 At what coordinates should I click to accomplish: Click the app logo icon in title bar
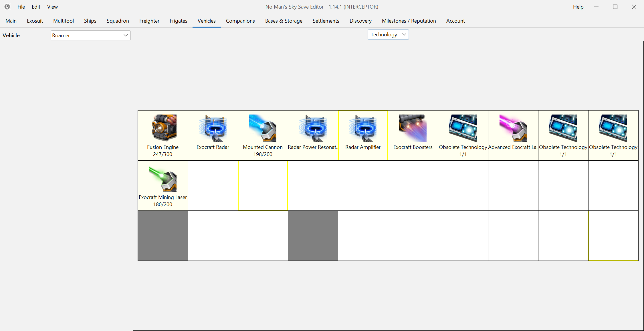pyautogui.click(x=7, y=7)
